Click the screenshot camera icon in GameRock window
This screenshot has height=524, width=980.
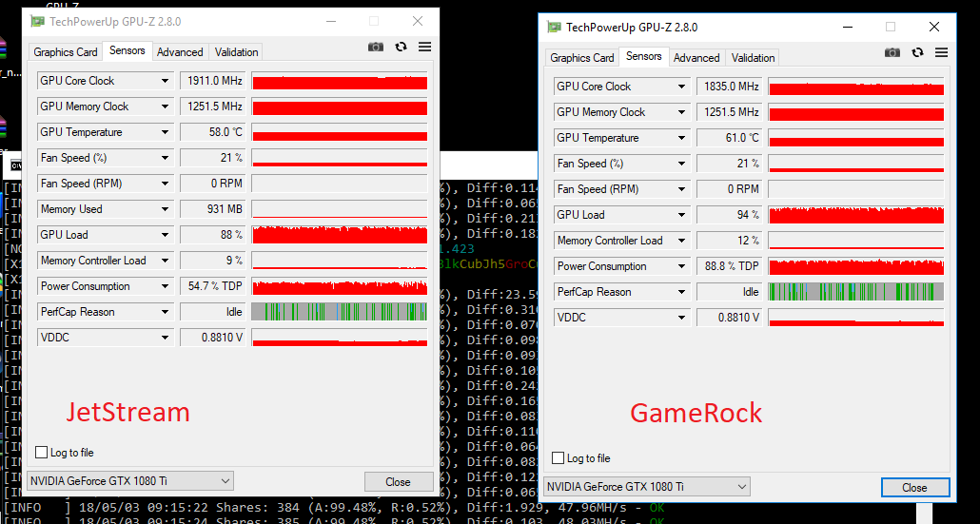point(892,52)
